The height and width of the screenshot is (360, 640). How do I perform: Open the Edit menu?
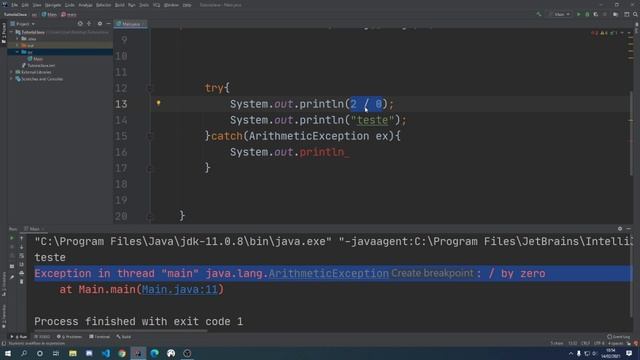(x=25, y=5)
